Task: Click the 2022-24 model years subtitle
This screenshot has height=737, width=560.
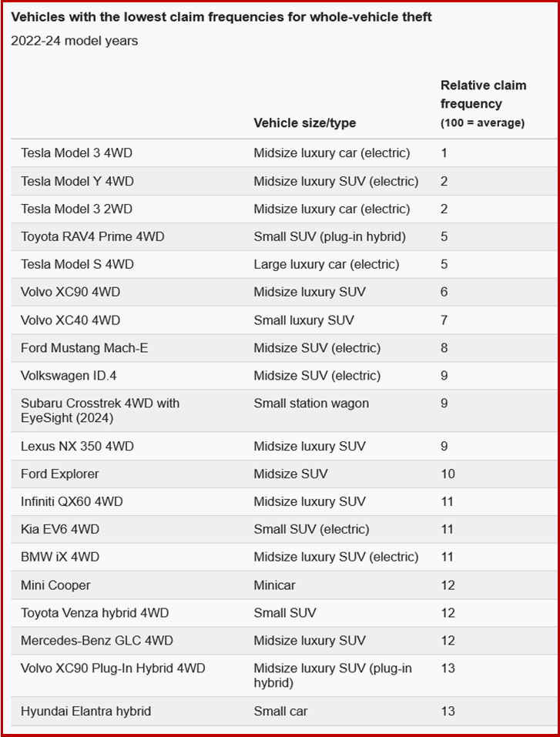Action: tap(75, 41)
